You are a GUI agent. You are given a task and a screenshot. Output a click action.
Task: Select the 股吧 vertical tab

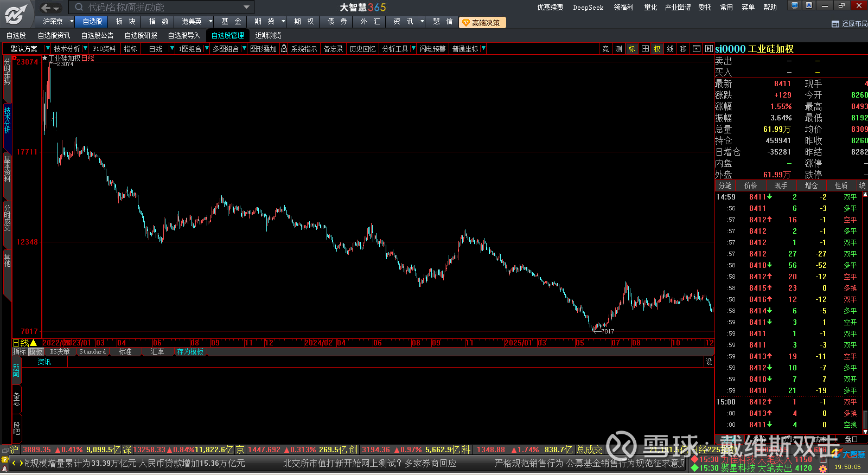(x=16, y=428)
